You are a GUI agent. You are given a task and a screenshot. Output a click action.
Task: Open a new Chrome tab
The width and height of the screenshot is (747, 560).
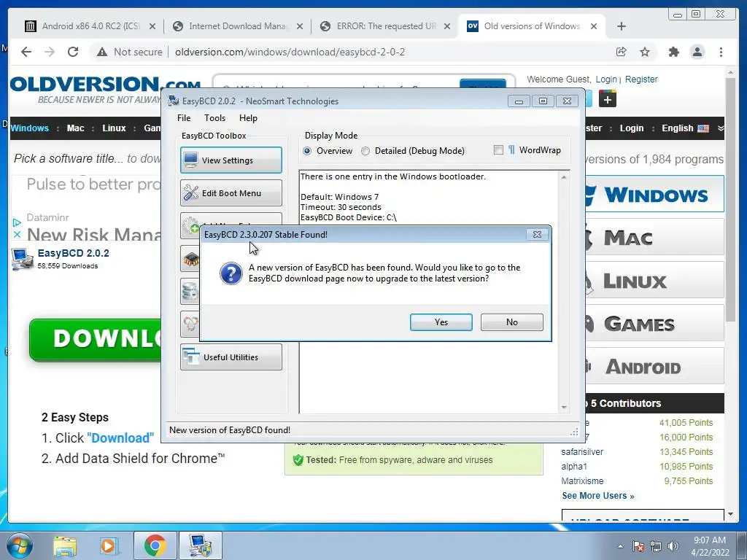tap(622, 26)
